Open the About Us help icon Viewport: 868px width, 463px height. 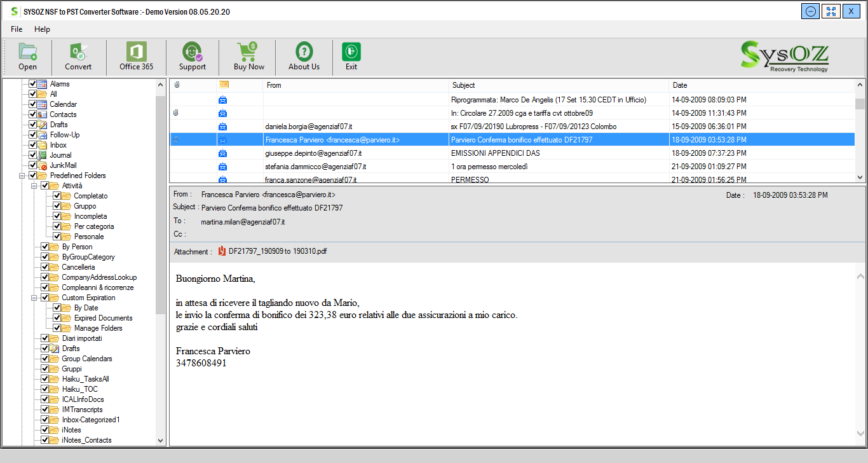(x=304, y=52)
